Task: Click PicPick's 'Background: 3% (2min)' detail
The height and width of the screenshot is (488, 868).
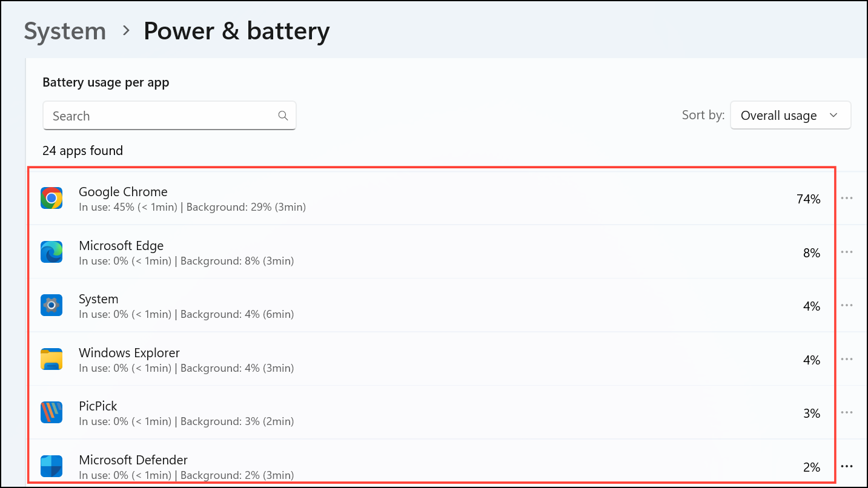Action: click(x=237, y=421)
